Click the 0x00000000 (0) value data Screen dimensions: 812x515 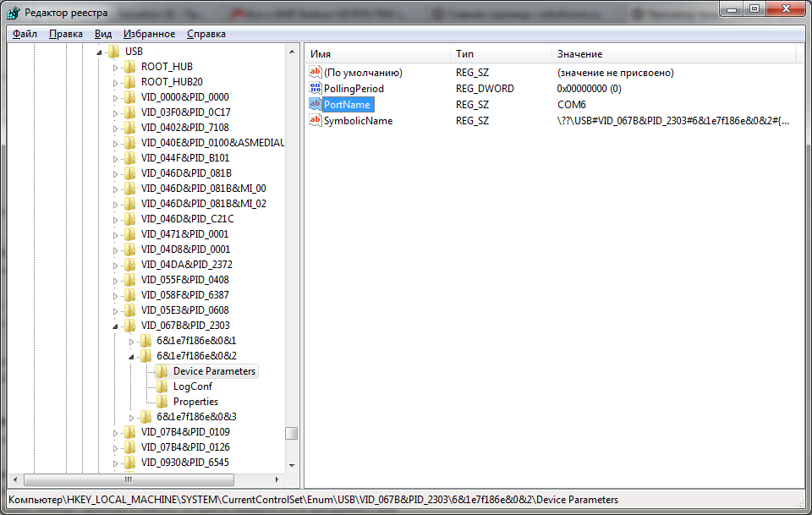click(x=589, y=89)
